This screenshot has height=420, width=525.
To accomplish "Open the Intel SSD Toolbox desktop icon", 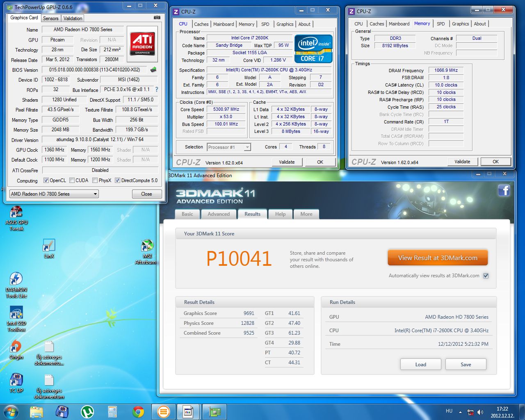I will 16,320.
